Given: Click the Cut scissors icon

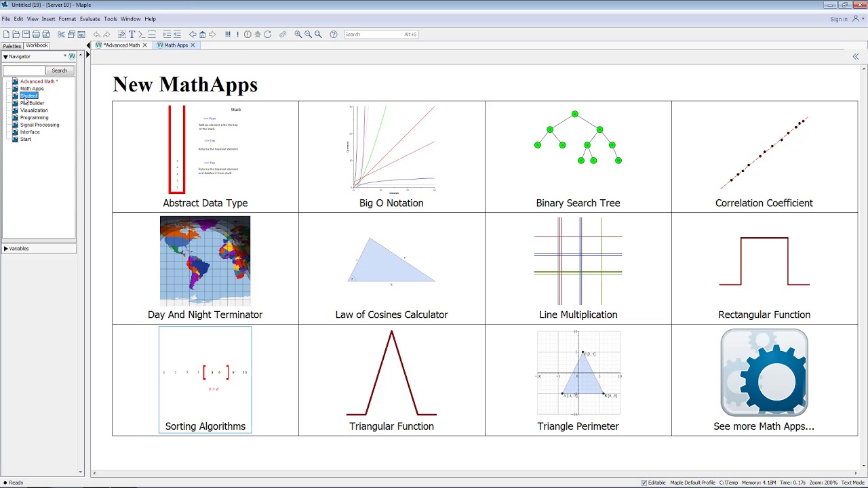Looking at the screenshot, I should [61, 34].
